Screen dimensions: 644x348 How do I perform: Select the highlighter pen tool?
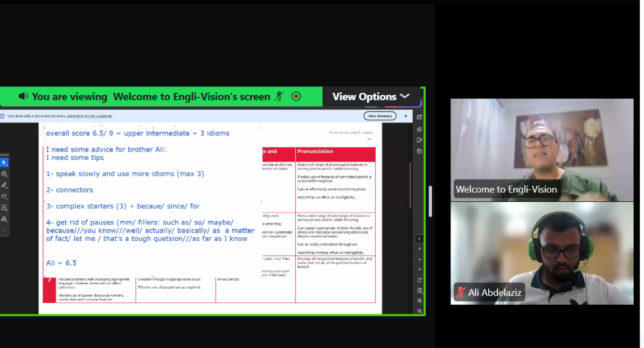4,185
